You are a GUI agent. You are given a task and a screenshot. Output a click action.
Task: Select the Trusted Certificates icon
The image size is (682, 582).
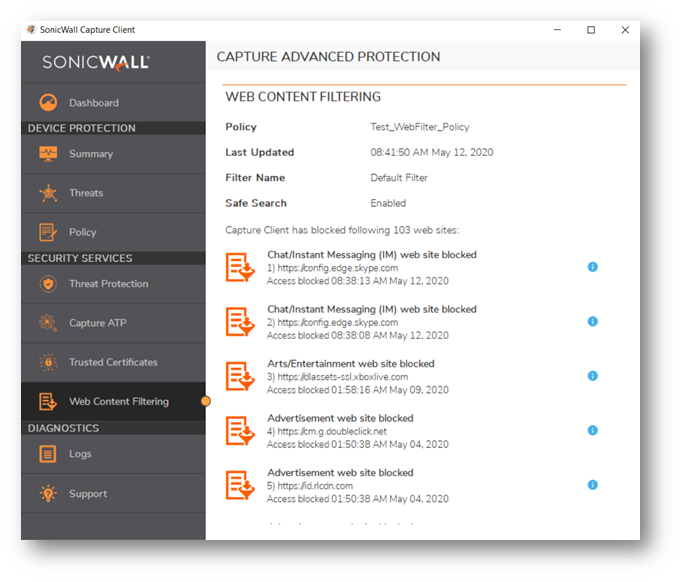click(x=48, y=362)
